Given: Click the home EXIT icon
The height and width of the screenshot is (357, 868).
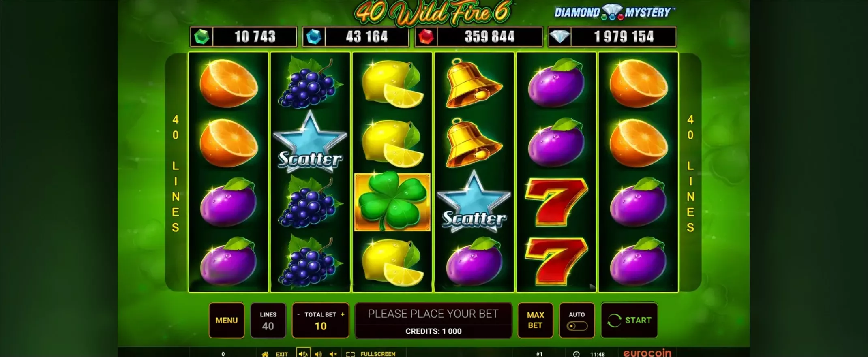Looking at the screenshot, I should coord(265,354).
